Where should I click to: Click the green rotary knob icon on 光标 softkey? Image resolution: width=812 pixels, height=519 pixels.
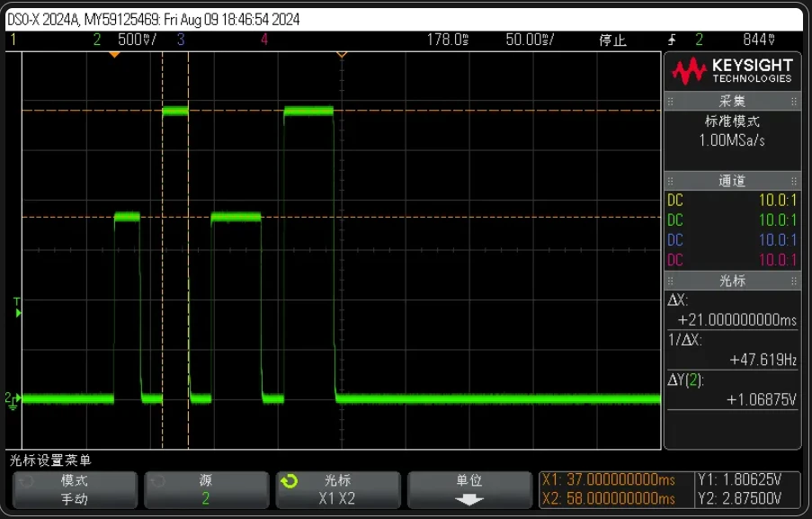289,481
